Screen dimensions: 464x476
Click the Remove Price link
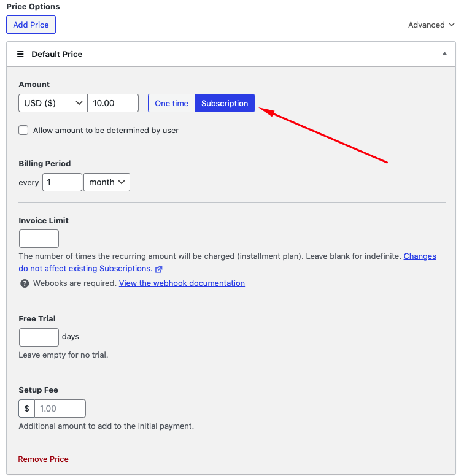pos(43,459)
